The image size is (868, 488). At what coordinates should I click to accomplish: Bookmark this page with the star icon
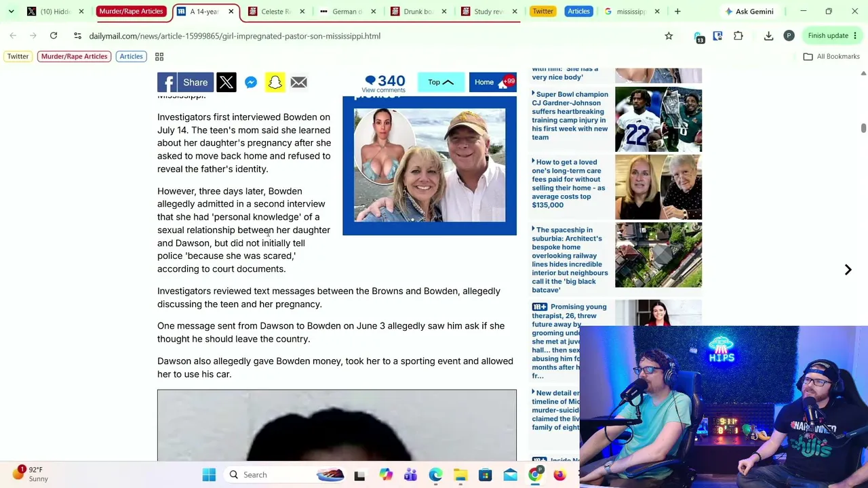(669, 36)
